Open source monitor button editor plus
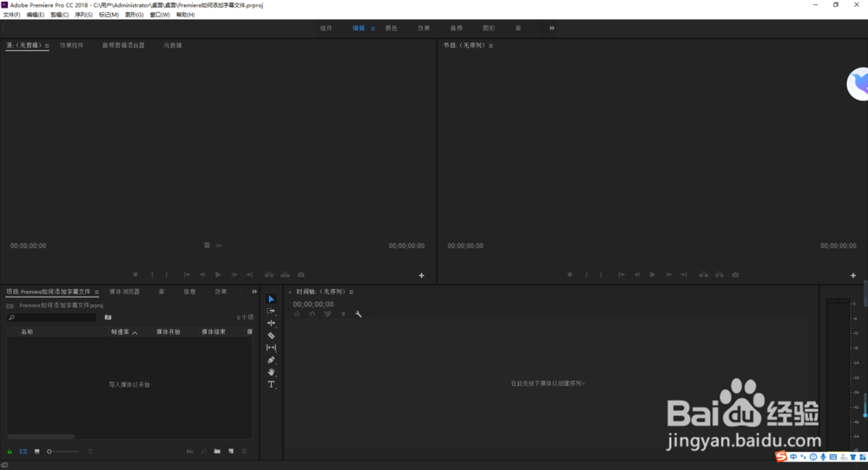The height and width of the screenshot is (470, 868). click(421, 276)
